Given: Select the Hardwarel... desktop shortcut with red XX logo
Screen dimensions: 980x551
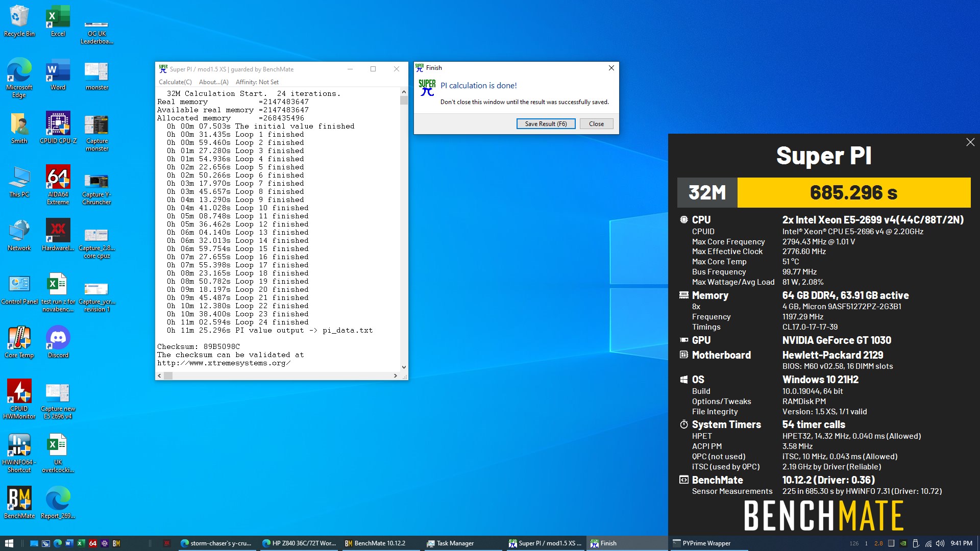Looking at the screenshot, I should (58, 235).
